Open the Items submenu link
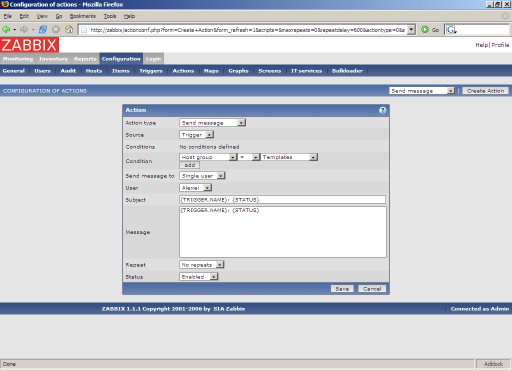This screenshot has width=512, height=371. [120, 71]
